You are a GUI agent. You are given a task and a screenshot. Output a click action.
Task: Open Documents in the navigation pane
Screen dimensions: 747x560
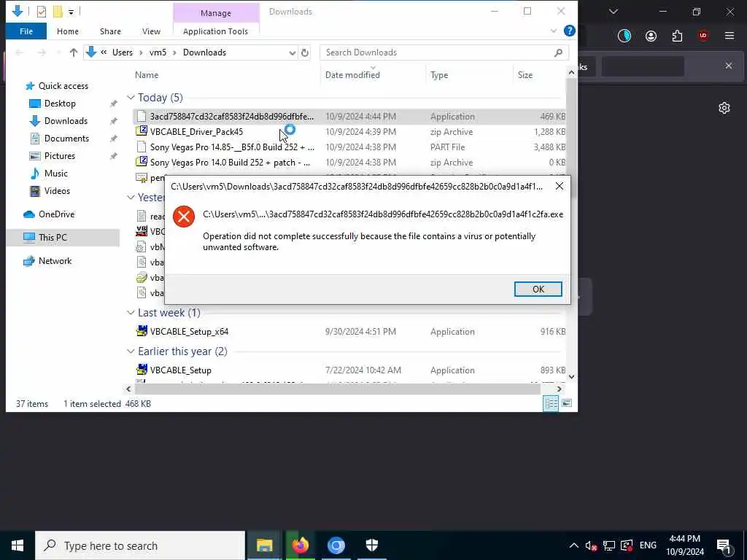[66, 138]
